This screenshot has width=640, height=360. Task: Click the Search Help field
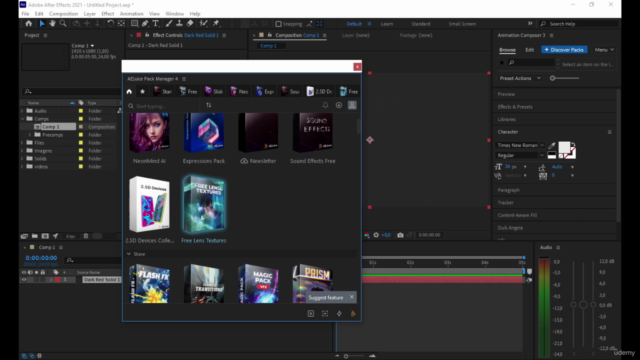(578, 24)
